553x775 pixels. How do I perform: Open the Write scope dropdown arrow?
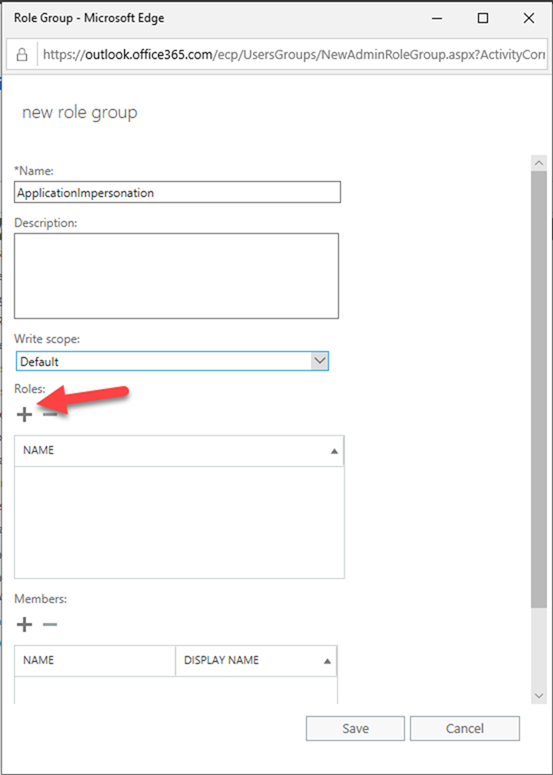(320, 361)
